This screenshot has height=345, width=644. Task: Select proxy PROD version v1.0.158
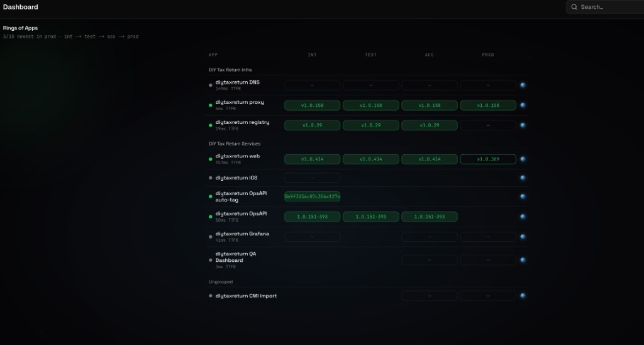point(488,105)
